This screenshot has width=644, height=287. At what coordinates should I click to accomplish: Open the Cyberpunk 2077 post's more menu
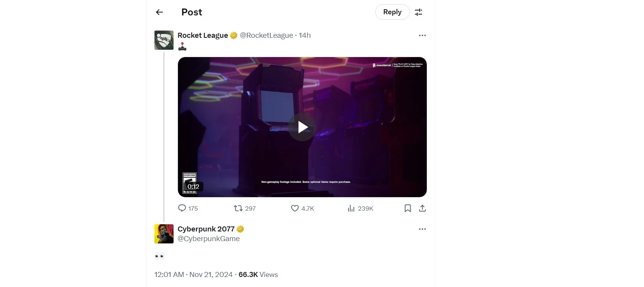pos(422,229)
